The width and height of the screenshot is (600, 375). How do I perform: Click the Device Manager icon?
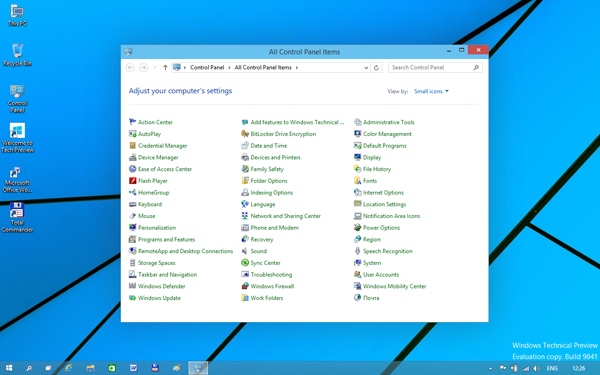(x=132, y=157)
